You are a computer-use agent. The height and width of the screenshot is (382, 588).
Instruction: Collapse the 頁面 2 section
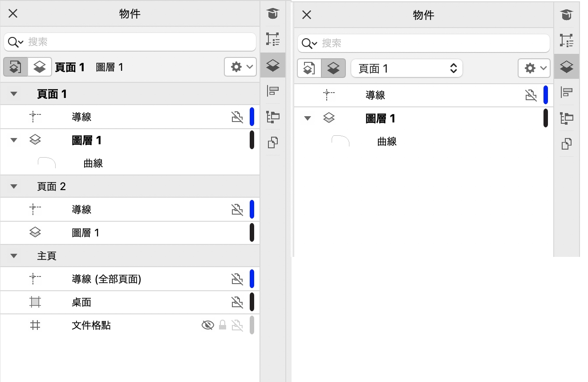[x=14, y=187]
